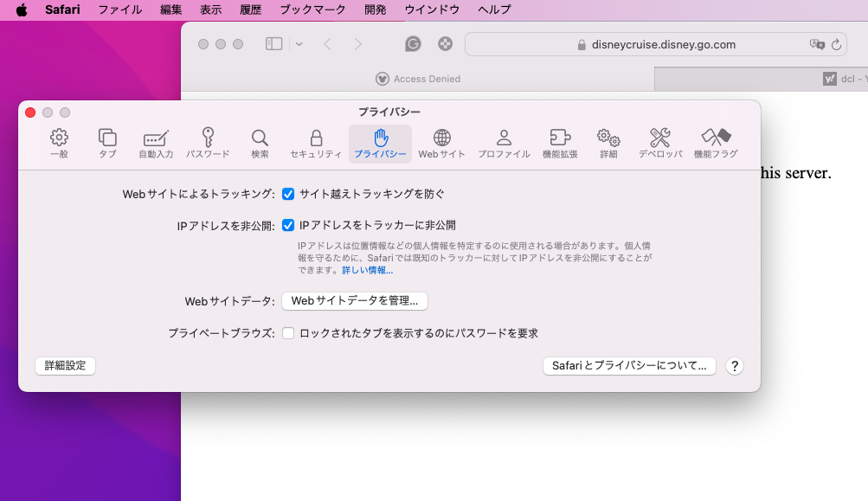Uncheck サイト越えトラッキングを防ぐ checkbox
868x501 pixels.
point(288,194)
